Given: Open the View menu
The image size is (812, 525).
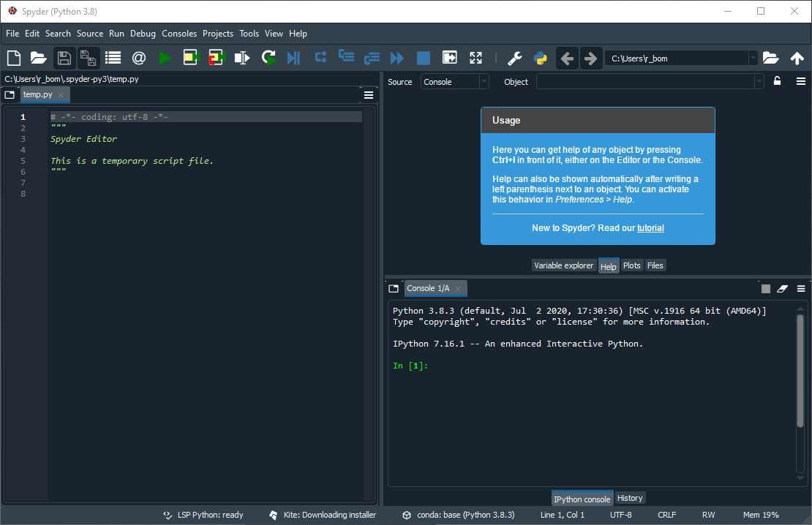Looking at the screenshot, I should tap(274, 34).
